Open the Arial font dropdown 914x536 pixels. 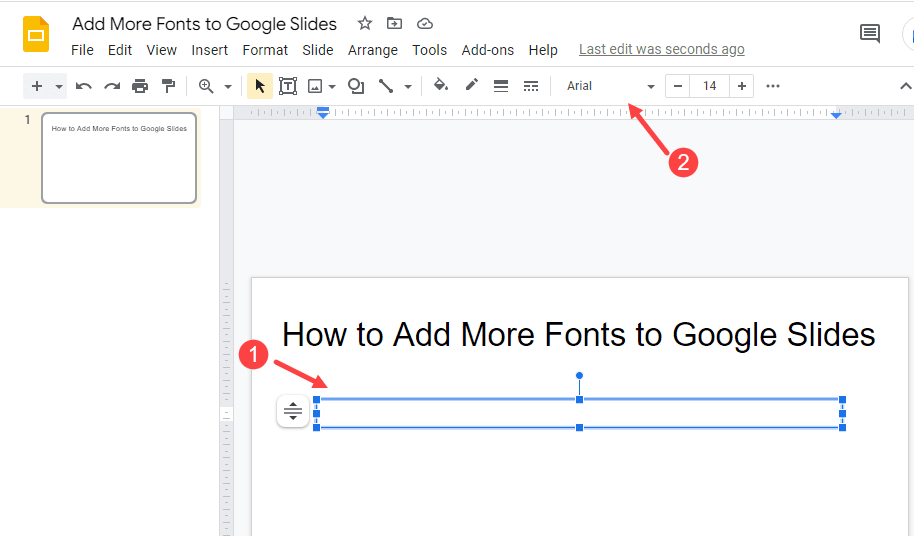point(610,86)
